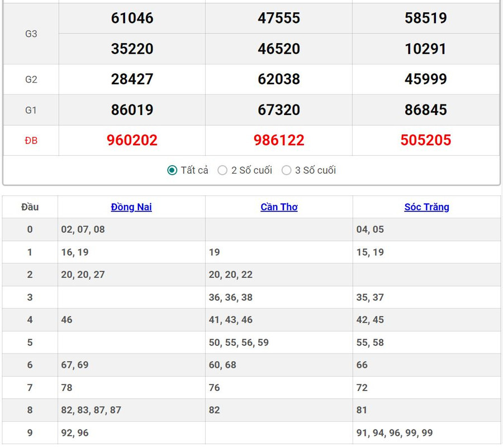Click the red jackpot number 986122
Image resolution: width=503 pixels, height=448 pixels.
pyautogui.click(x=279, y=140)
